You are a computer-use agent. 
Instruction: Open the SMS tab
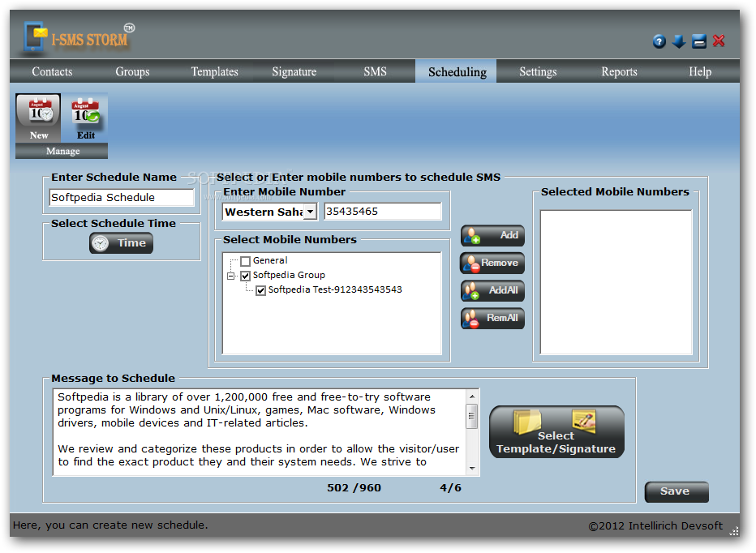(375, 71)
